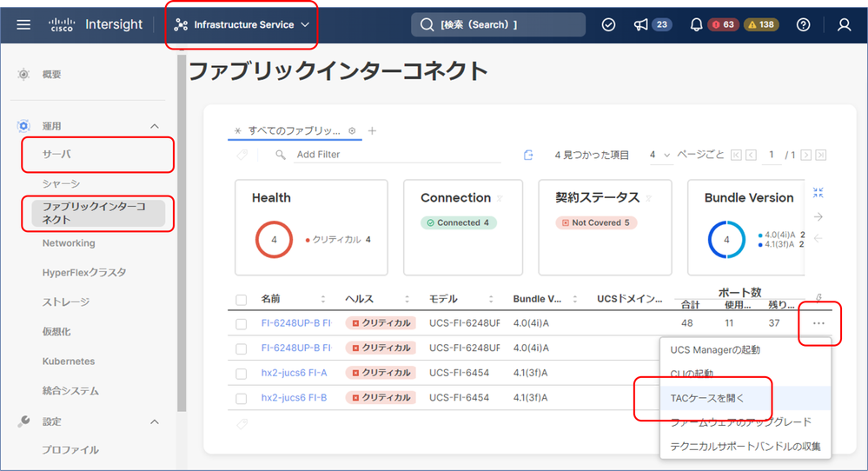Select UCS Managerの起動 from the context menu

tap(745, 350)
